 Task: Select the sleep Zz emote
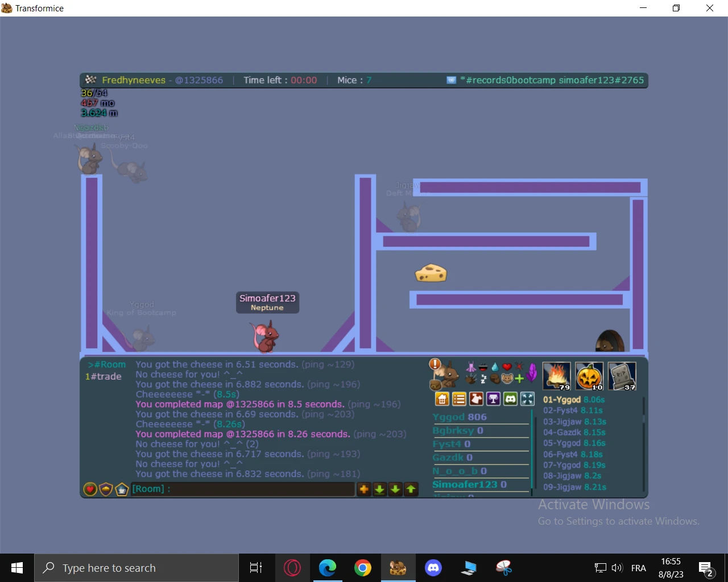[483, 379]
